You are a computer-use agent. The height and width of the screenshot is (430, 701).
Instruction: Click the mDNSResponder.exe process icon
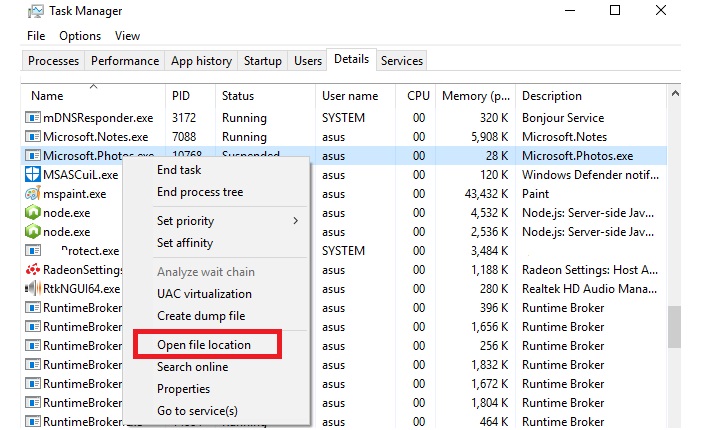pos(33,118)
